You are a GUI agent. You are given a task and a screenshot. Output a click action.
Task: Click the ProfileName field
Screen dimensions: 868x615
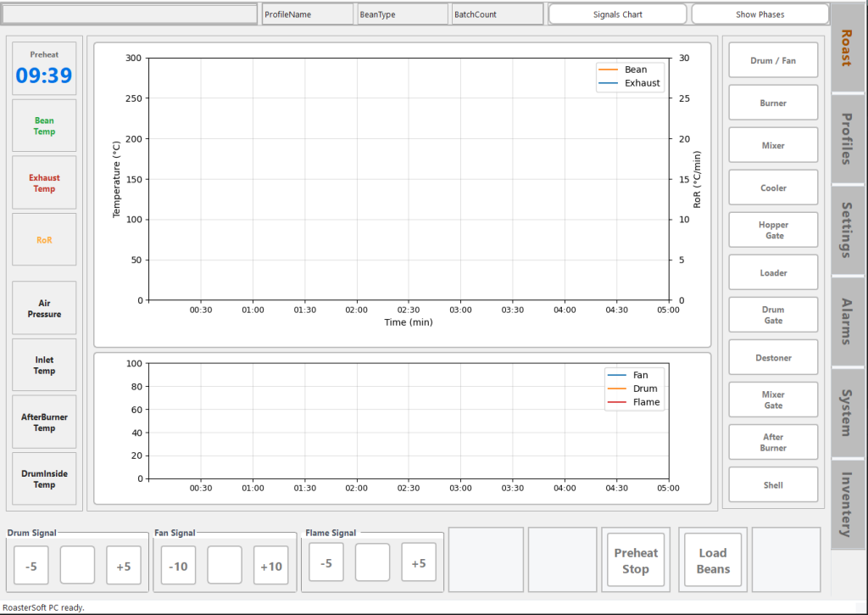[x=307, y=14]
